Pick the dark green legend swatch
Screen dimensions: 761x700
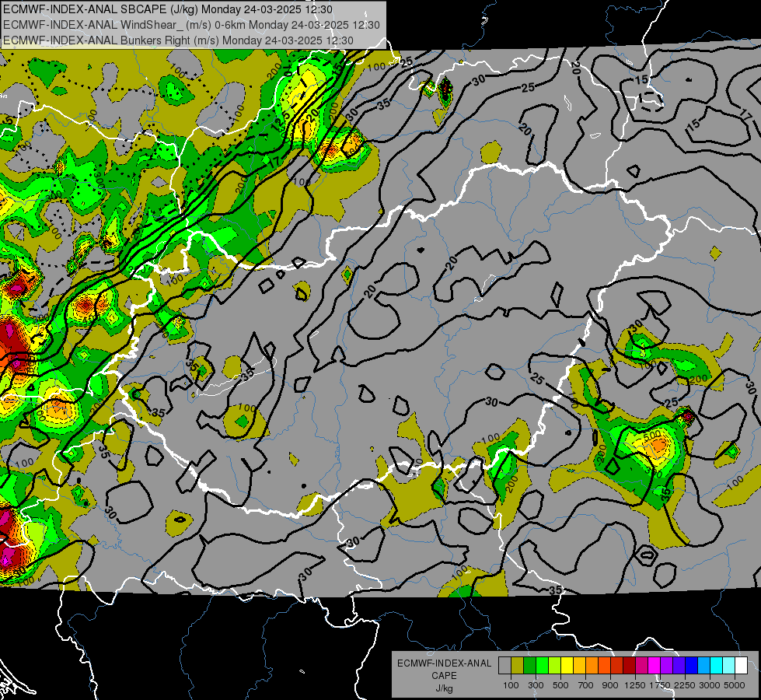click(529, 666)
